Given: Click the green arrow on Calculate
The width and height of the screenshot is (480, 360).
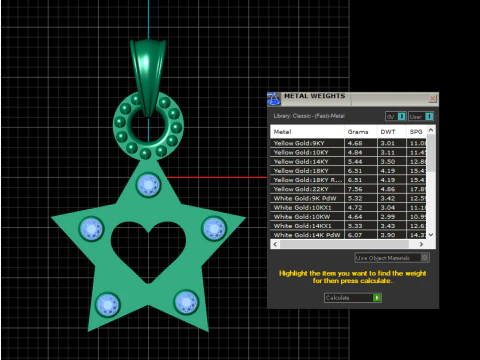Looking at the screenshot, I should pos(377,298).
